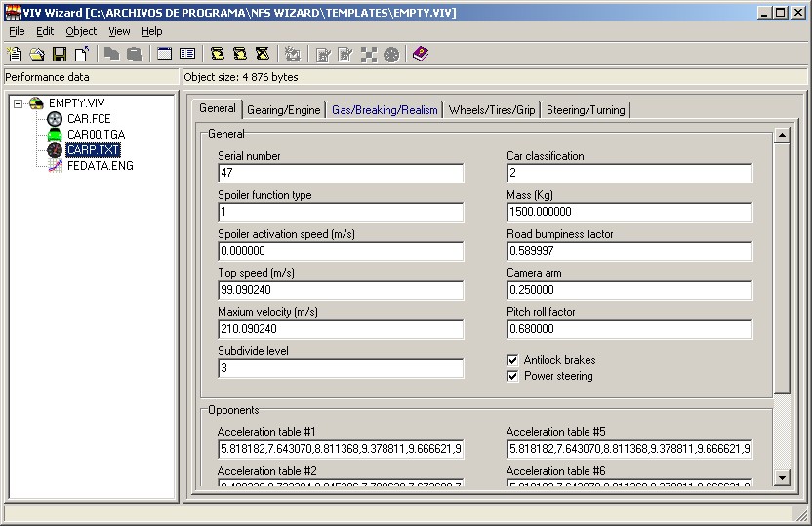Select CAR.FCE in the file tree
The width and height of the screenshot is (812, 526).
89,119
